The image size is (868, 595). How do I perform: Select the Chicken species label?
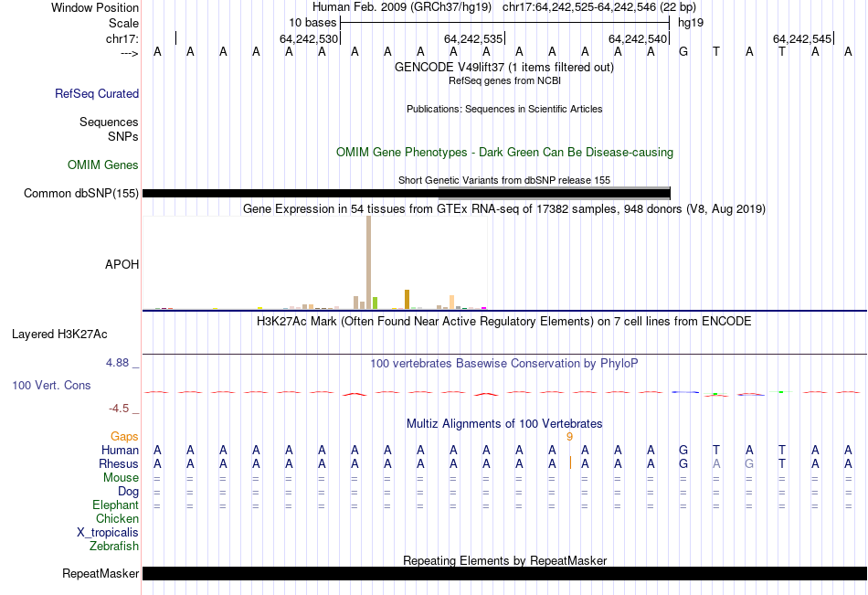click(x=117, y=518)
